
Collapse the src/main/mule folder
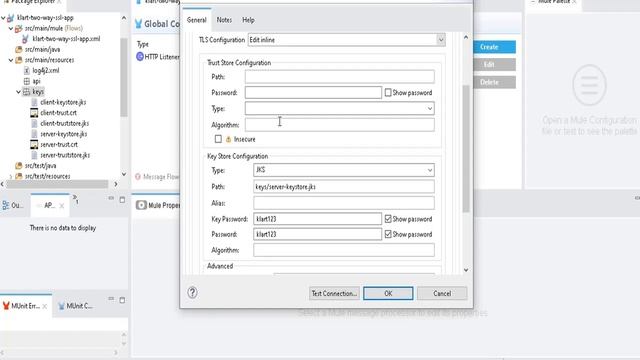(11, 29)
